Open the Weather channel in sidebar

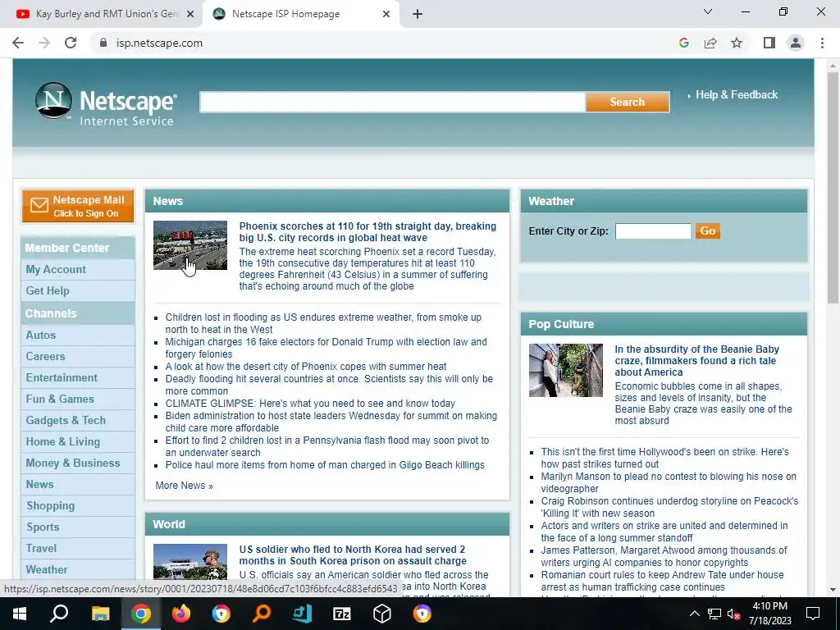[47, 569]
